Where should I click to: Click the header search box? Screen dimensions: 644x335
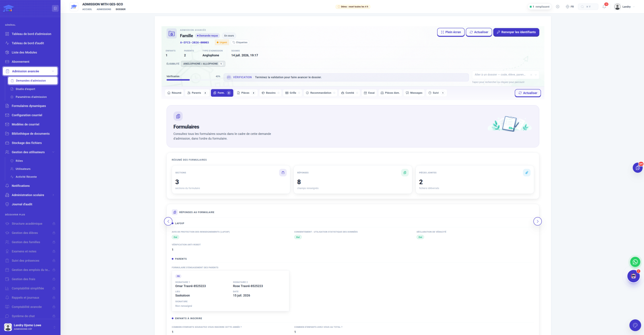588,6
